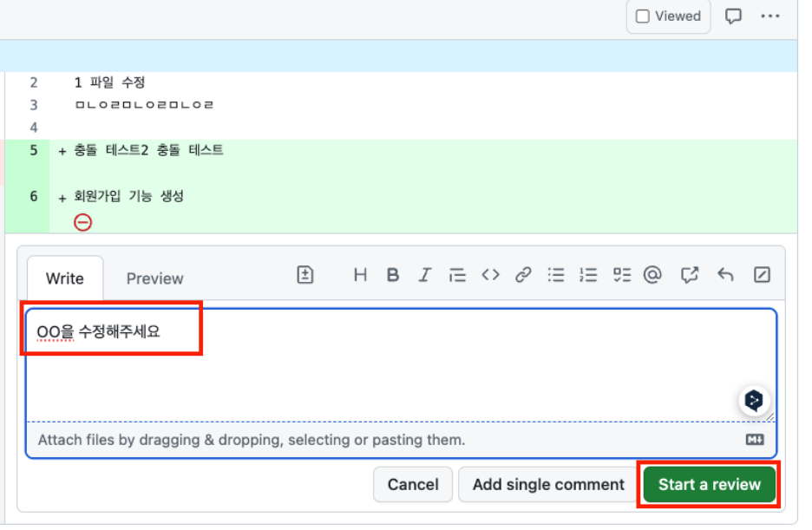This screenshot has width=812, height=530.
Task: Click line number 6 in the diff
Action: pyautogui.click(x=34, y=196)
